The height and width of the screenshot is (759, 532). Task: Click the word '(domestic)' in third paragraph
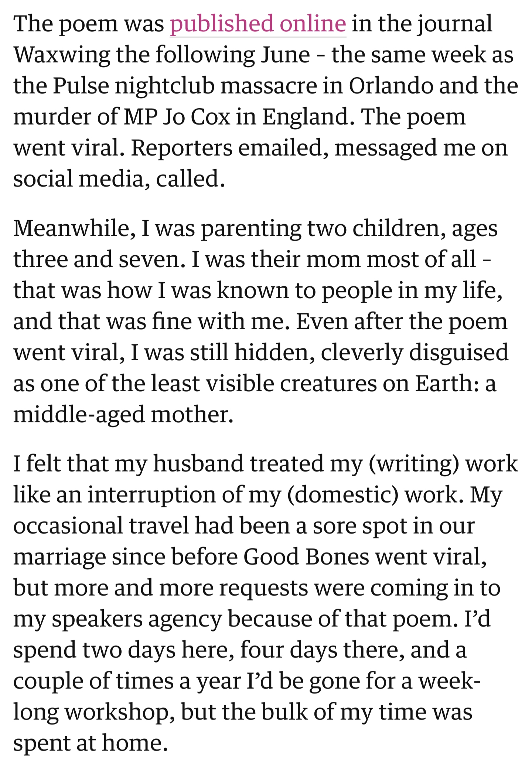tap(342, 495)
